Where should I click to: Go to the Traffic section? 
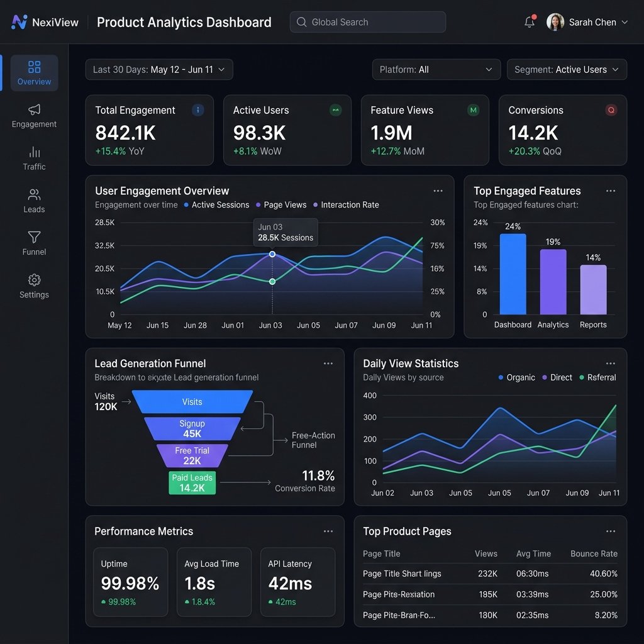pos(34,158)
